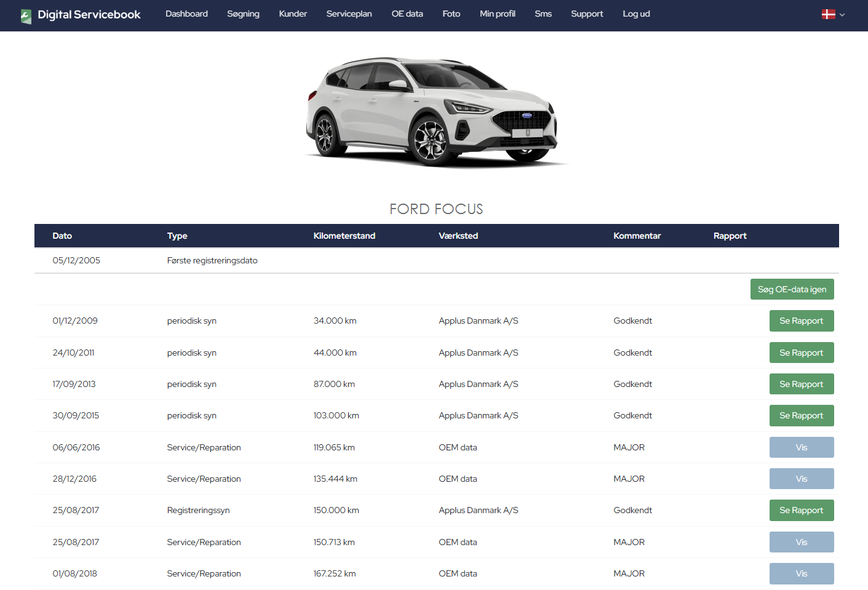Click the Kilometerstand column header
868x590 pixels.
[x=344, y=236]
